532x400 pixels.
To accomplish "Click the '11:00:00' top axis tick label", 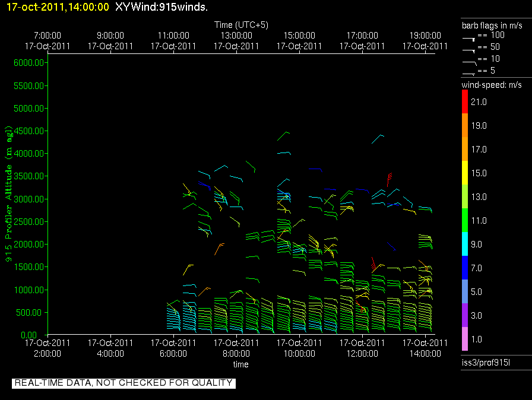I will click(x=173, y=35).
